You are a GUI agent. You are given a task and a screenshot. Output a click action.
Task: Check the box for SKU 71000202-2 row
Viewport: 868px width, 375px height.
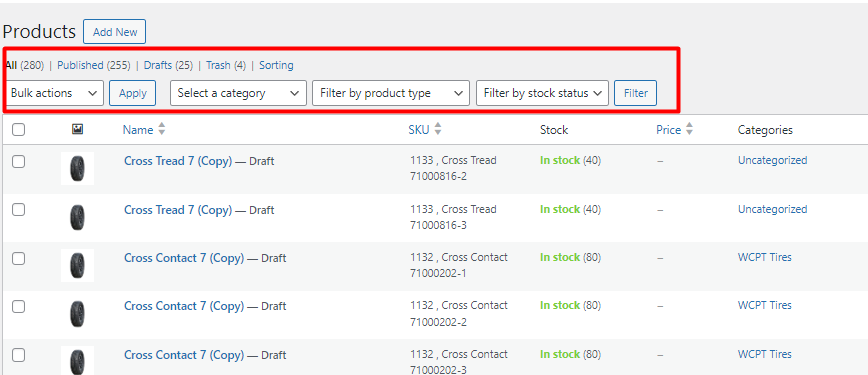point(19,306)
